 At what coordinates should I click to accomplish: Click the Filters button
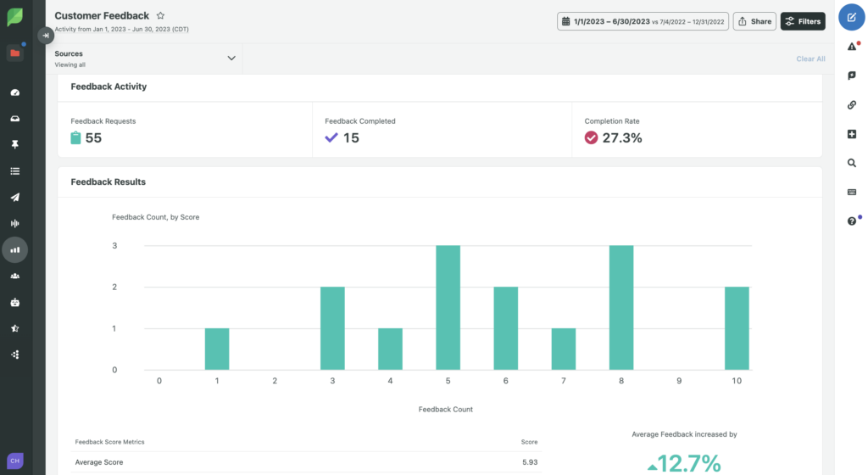(x=802, y=21)
